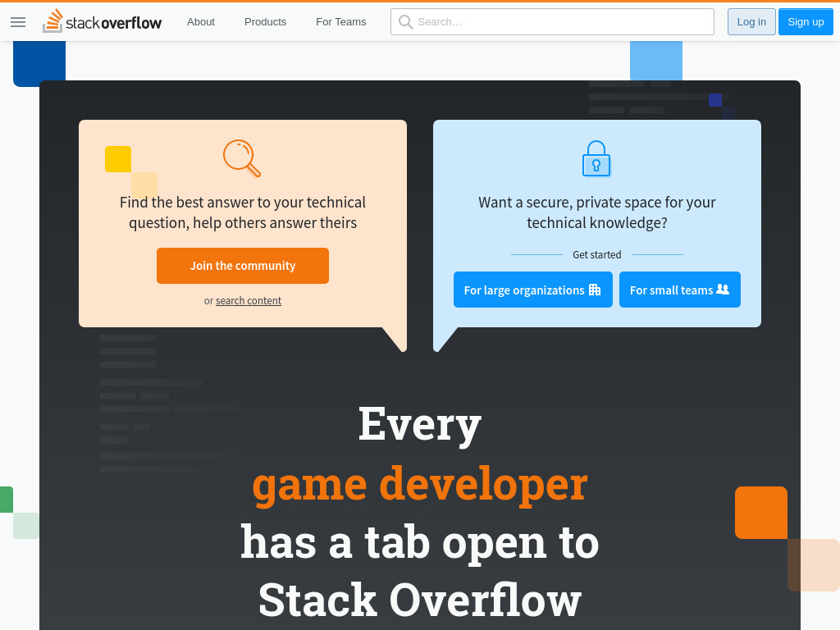Click the Sign up button

[x=806, y=22]
